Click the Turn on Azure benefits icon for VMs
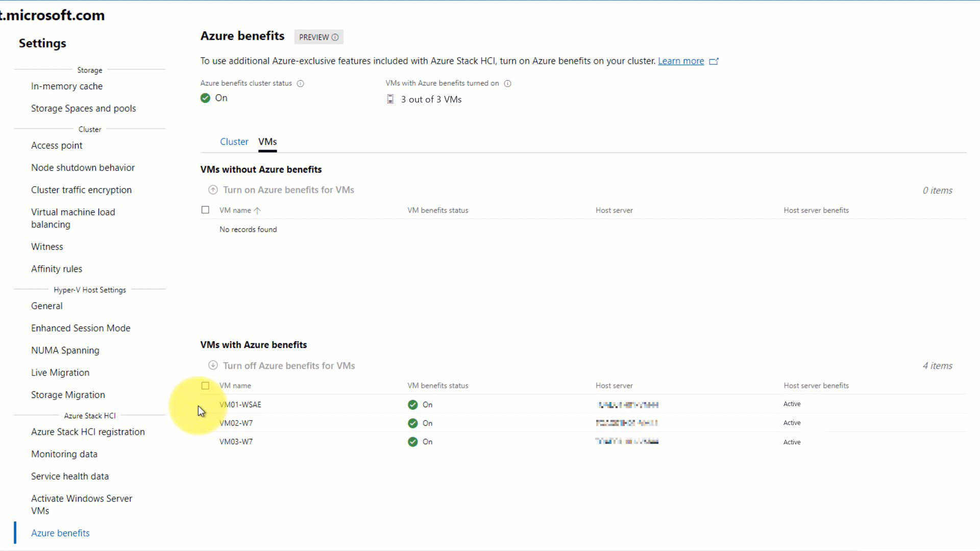The width and height of the screenshot is (980, 551). click(213, 190)
